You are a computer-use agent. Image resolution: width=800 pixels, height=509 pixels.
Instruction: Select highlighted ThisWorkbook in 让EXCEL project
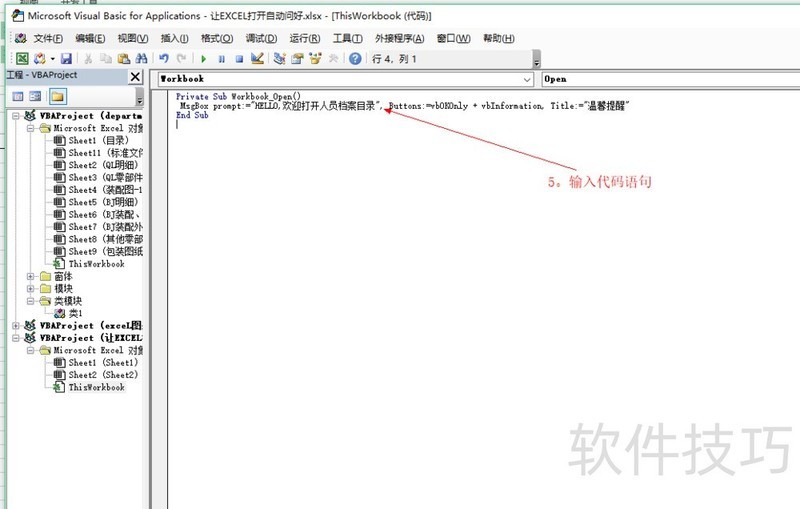click(96, 387)
